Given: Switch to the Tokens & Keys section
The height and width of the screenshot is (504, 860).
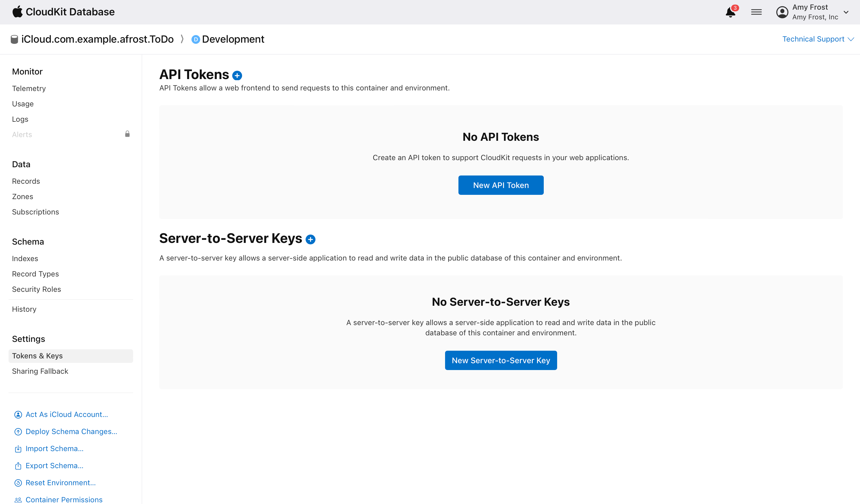Looking at the screenshot, I should (37, 356).
